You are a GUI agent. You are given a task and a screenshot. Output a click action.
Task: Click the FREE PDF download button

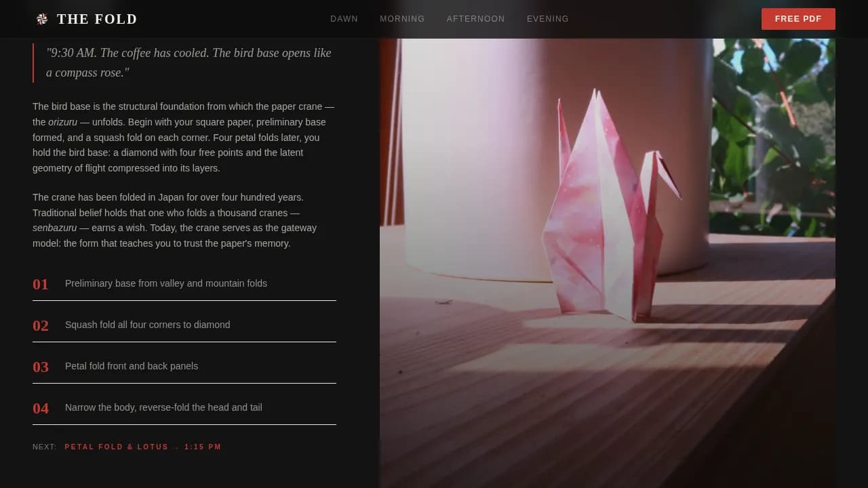click(x=798, y=19)
